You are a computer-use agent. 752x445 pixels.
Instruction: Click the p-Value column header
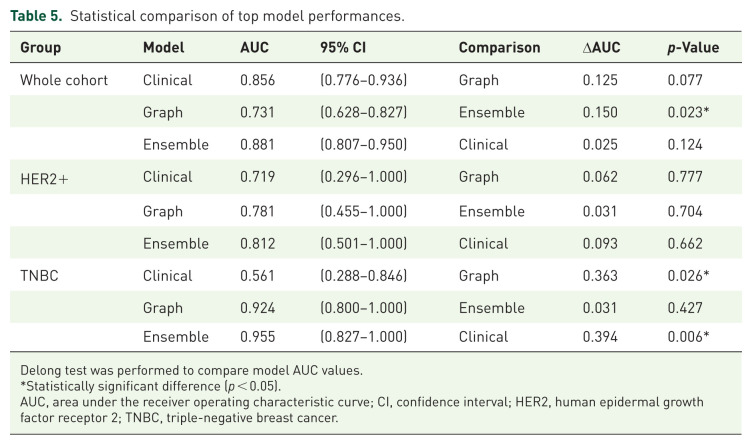click(x=693, y=47)
